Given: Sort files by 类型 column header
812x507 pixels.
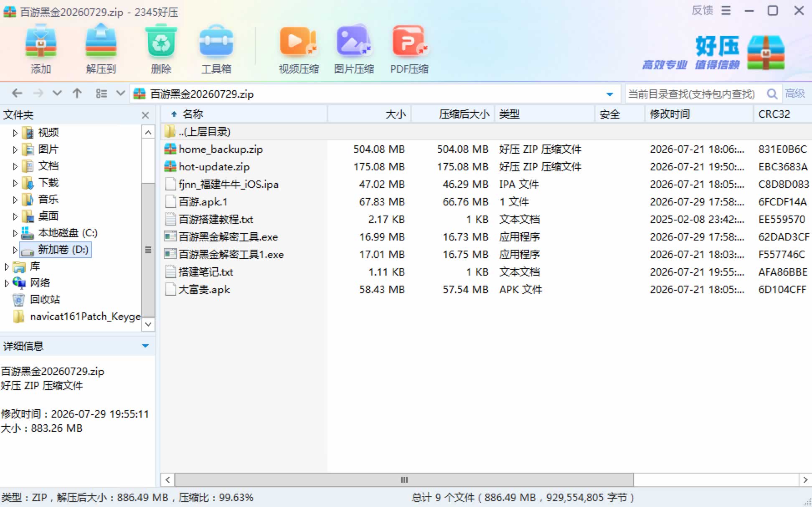Looking at the screenshot, I should 545,114.
